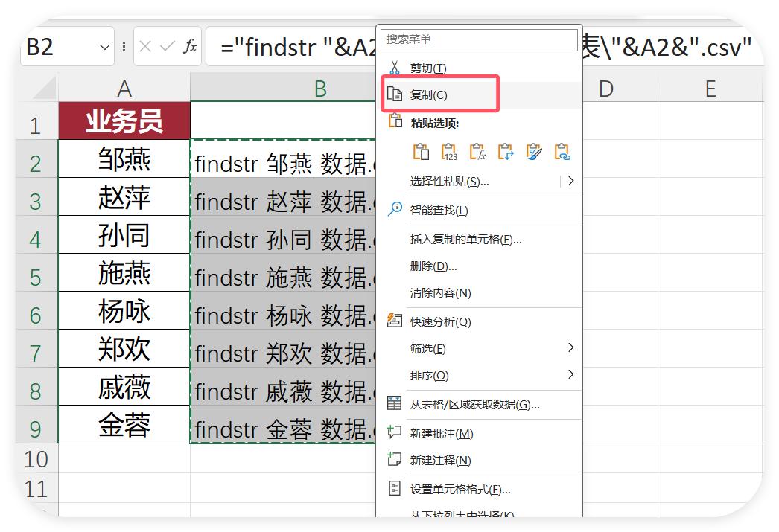Screen dimensions: 779x532
Task: Select the Paste Link icon
Action: pos(562,151)
